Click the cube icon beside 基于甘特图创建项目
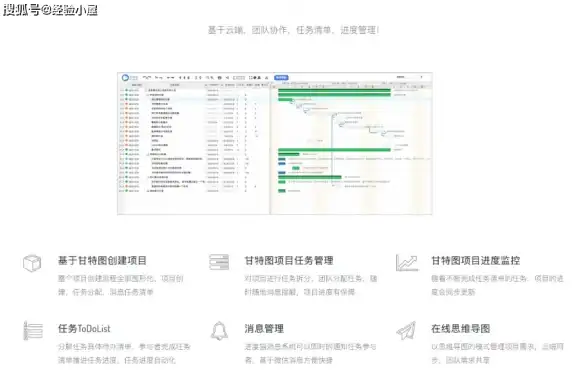The width and height of the screenshot is (588, 385). tap(32, 263)
